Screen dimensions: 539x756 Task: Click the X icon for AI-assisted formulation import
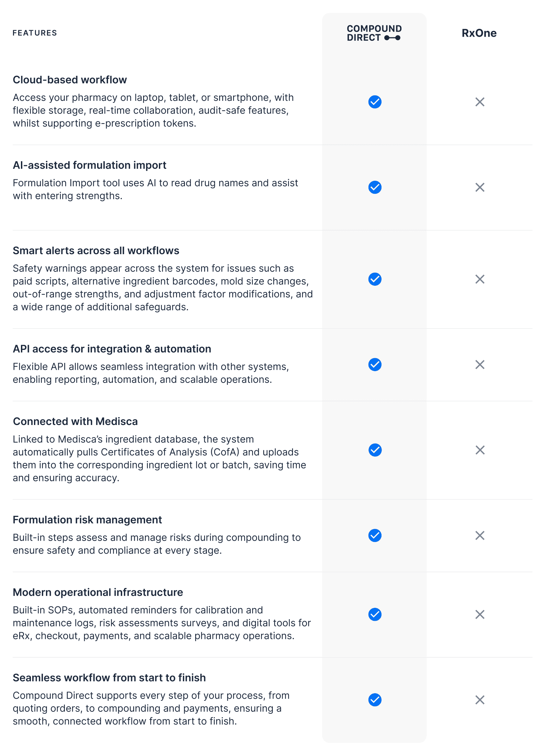click(x=480, y=187)
